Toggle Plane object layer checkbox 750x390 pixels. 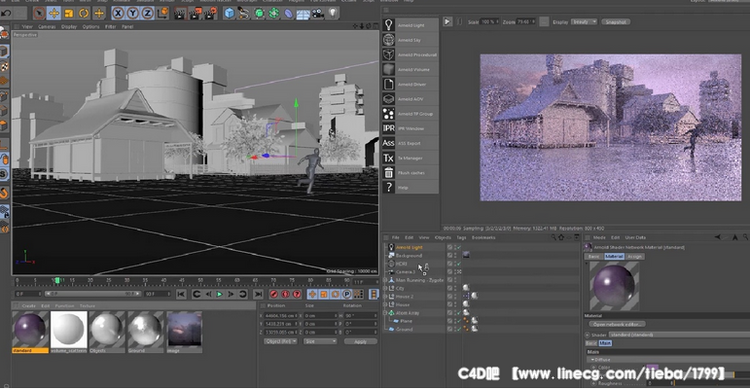point(450,321)
